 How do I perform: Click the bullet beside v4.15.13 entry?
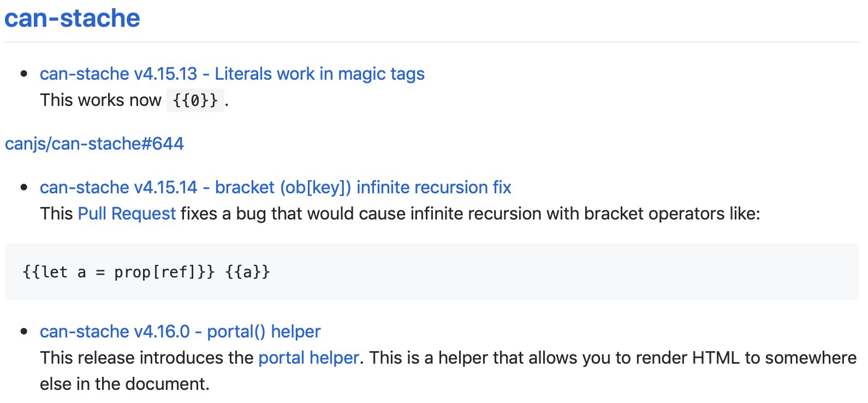pyautogui.click(x=23, y=74)
